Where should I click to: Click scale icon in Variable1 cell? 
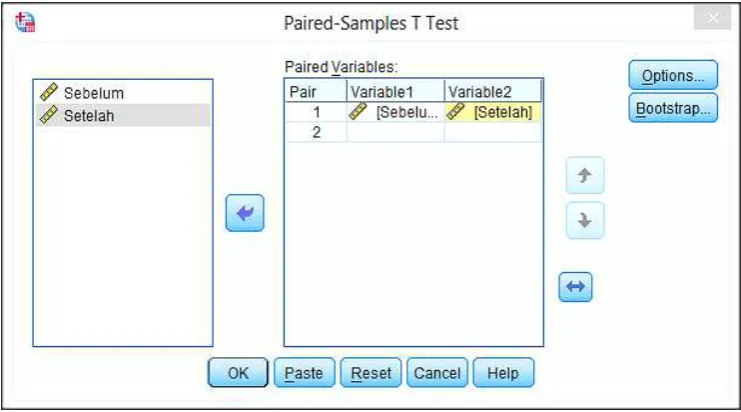pos(358,112)
